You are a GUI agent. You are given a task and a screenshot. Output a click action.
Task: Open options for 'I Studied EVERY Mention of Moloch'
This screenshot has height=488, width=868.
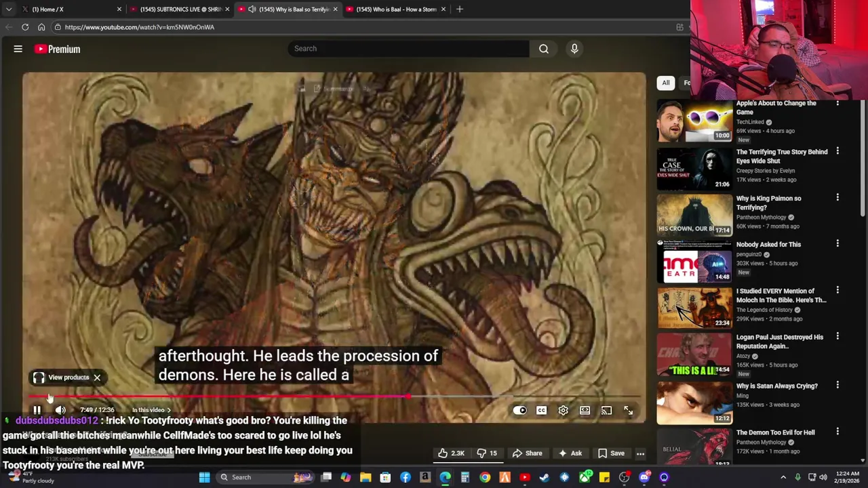837,290
